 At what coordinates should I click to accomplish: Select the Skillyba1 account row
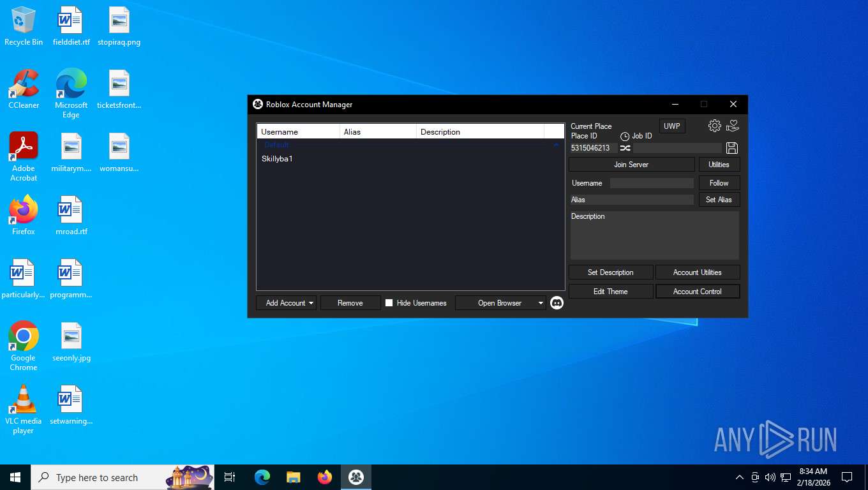coord(410,159)
